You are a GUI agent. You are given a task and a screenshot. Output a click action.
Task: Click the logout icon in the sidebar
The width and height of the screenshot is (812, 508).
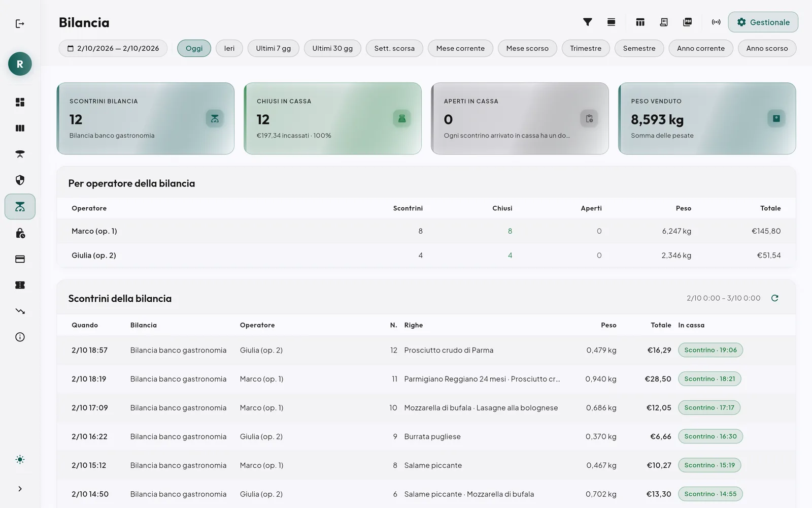(20, 24)
